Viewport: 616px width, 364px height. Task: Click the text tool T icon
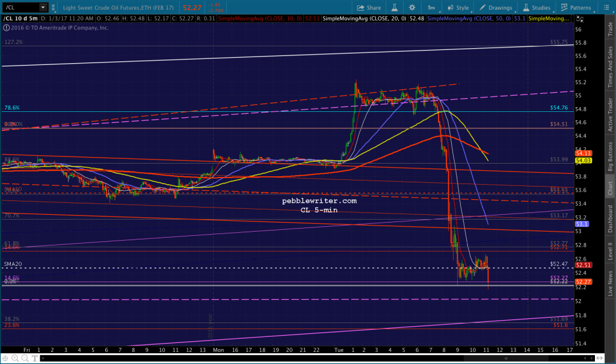click(x=34, y=358)
